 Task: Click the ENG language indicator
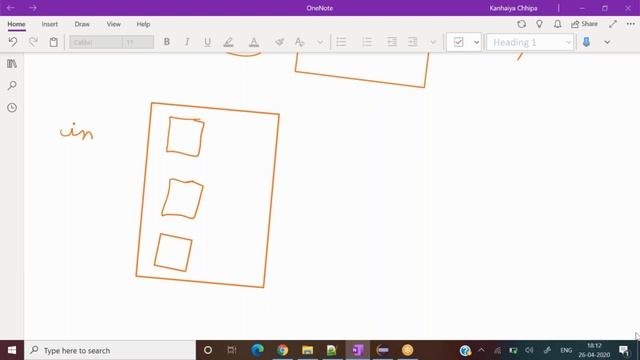pos(566,350)
